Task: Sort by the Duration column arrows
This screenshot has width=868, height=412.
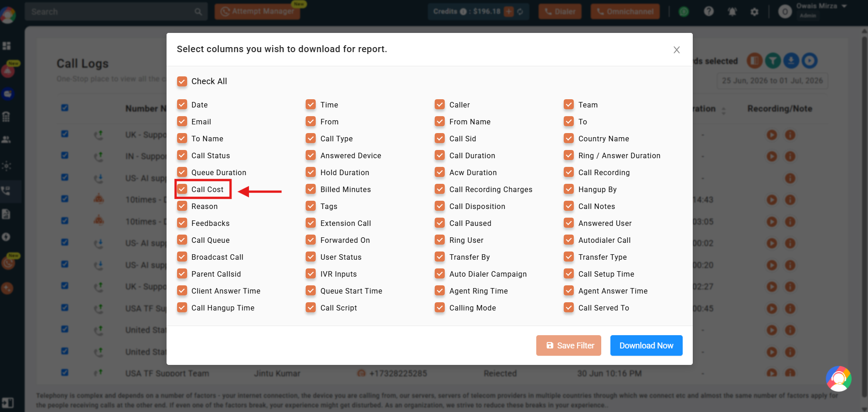Action: (x=723, y=111)
